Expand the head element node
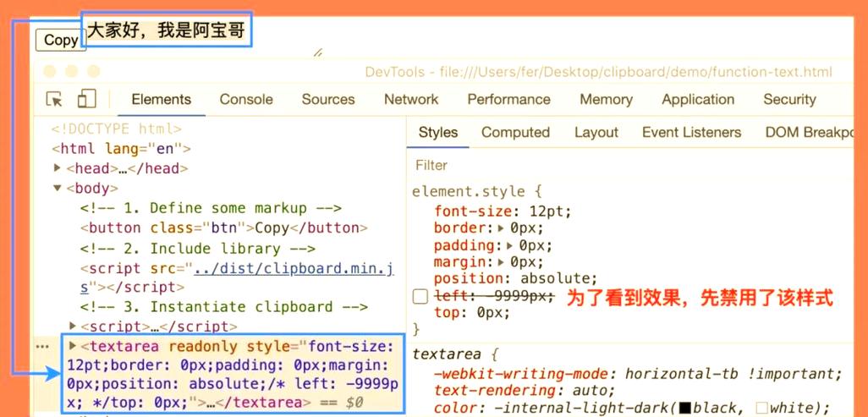868x417 pixels. (57, 167)
